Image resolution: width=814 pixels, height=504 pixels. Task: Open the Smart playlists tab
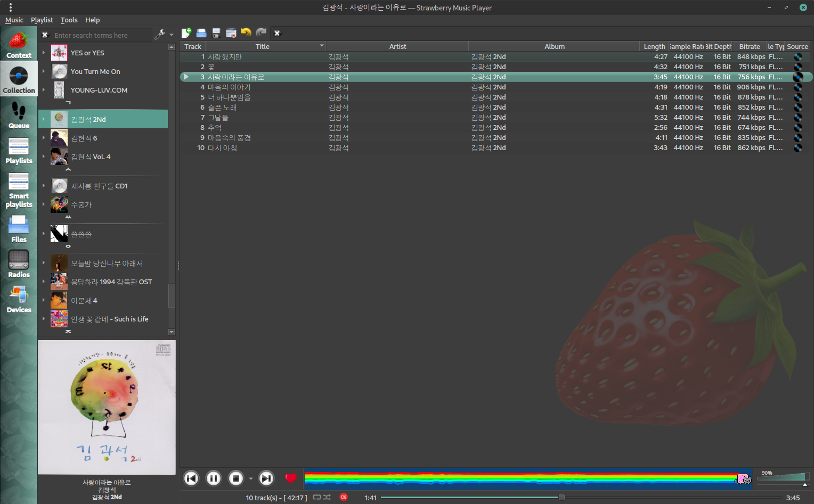coord(19,189)
